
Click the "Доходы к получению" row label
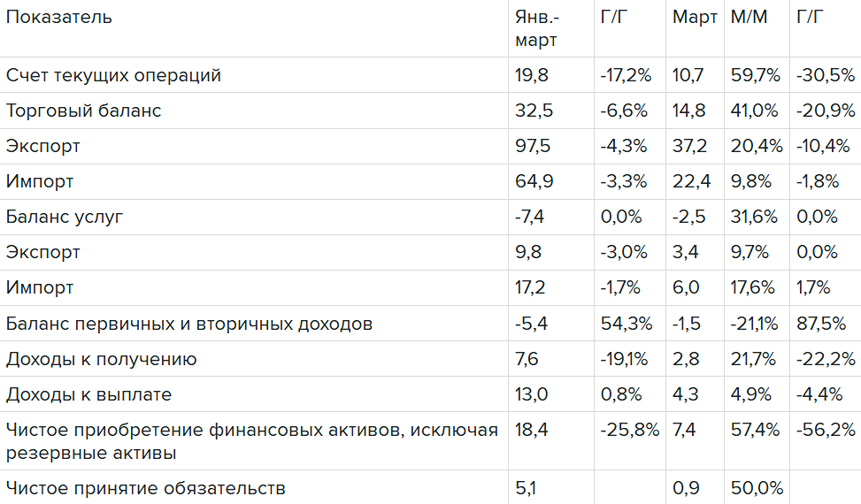pyautogui.click(x=102, y=359)
